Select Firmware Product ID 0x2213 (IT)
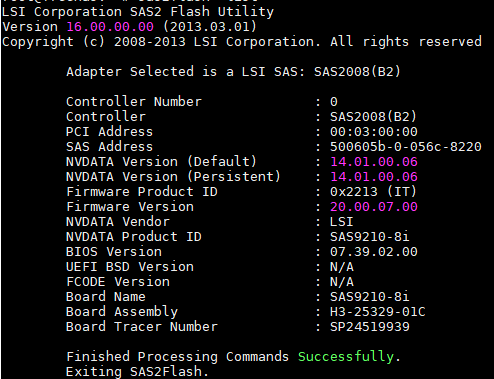 (x=373, y=192)
